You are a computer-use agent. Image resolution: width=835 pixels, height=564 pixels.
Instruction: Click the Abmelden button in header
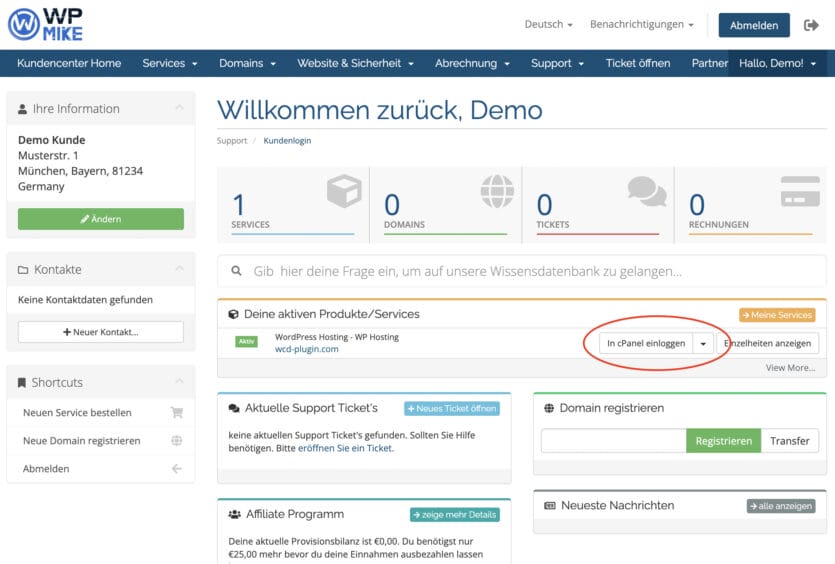pyautogui.click(x=753, y=26)
